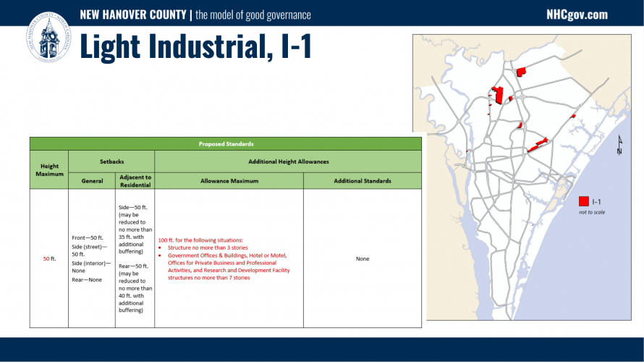The width and height of the screenshot is (644, 362).
Task: Click the north arrow on the map
Action: [x=619, y=146]
